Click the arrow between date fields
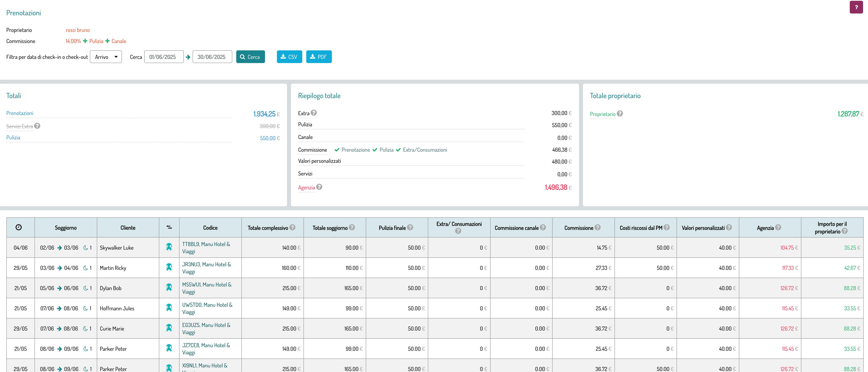The width and height of the screenshot is (868, 372). tap(188, 57)
